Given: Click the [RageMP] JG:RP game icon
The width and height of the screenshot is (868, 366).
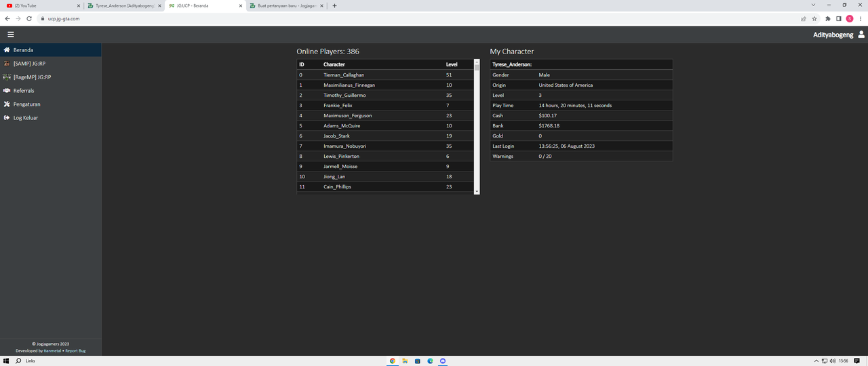Looking at the screenshot, I should coord(7,77).
